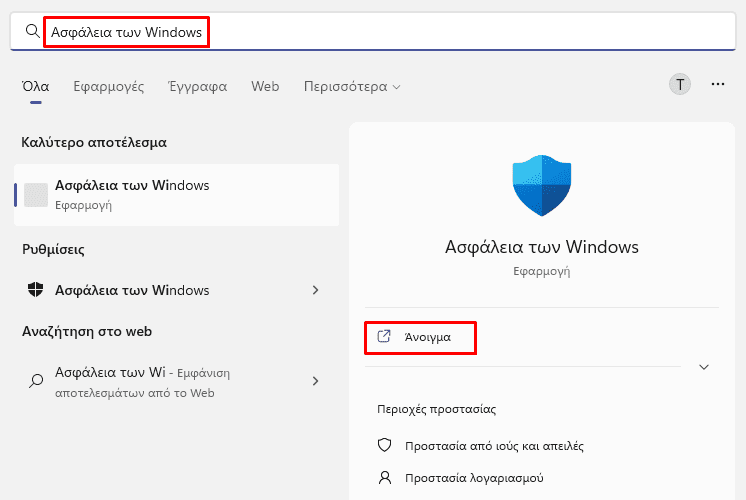746x500 pixels.
Task: Expand the settings result chevron arrow
Action: 315,290
